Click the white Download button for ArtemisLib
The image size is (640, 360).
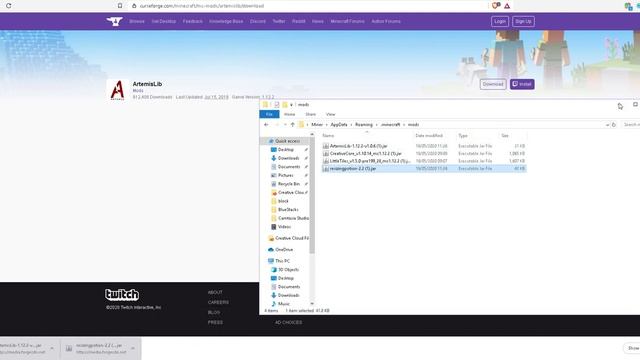(493, 84)
